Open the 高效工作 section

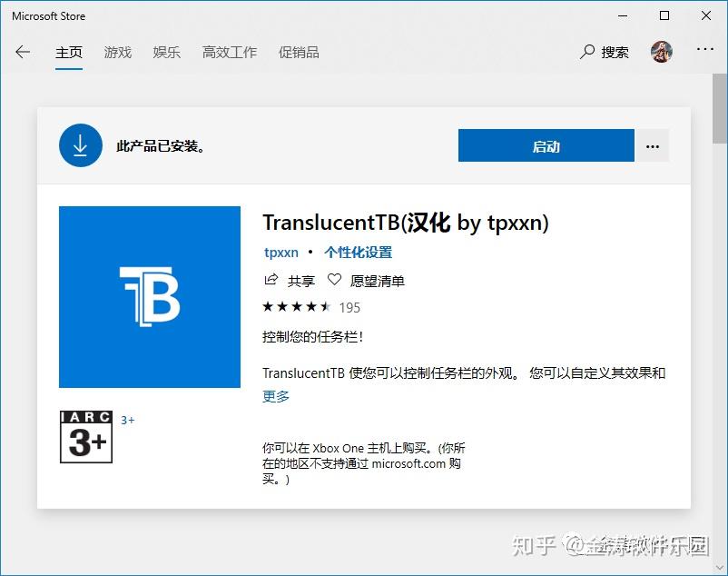point(230,52)
